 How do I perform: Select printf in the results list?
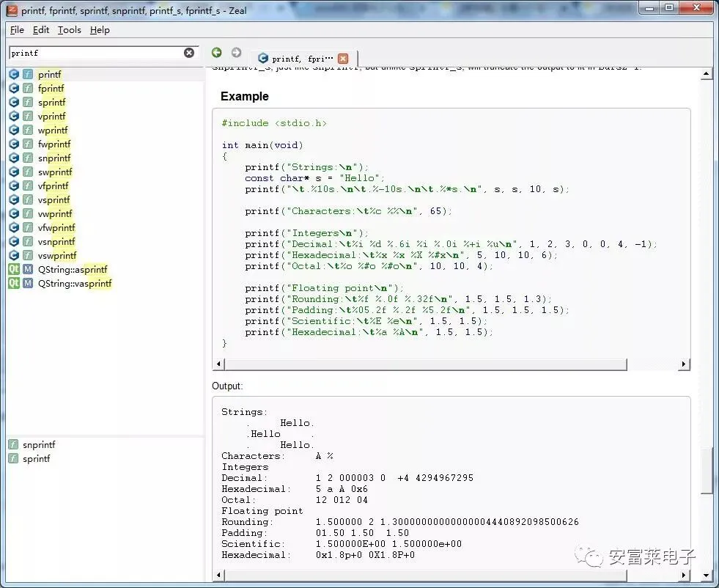click(50, 74)
